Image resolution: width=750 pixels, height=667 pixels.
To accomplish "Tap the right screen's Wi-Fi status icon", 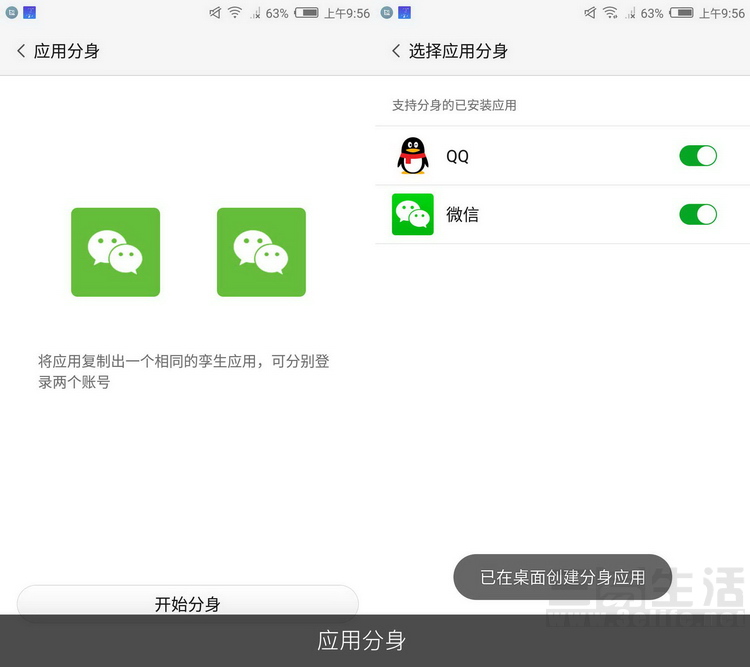I will [x=610, y=12].
